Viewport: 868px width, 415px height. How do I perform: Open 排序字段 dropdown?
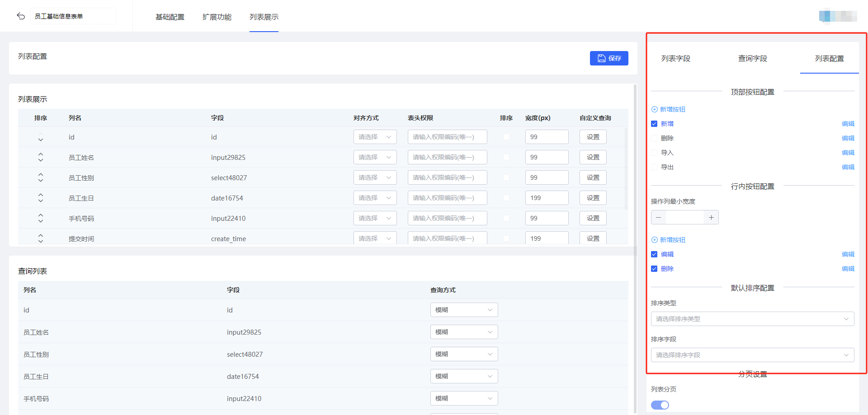(x=752, y=355)
